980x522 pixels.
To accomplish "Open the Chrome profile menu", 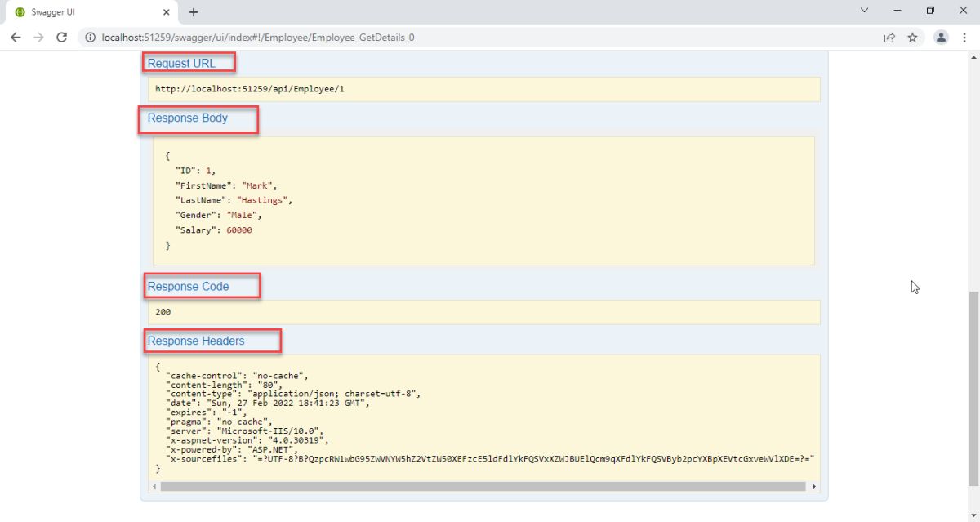I will pyautogui.click(x=941, y=38).
